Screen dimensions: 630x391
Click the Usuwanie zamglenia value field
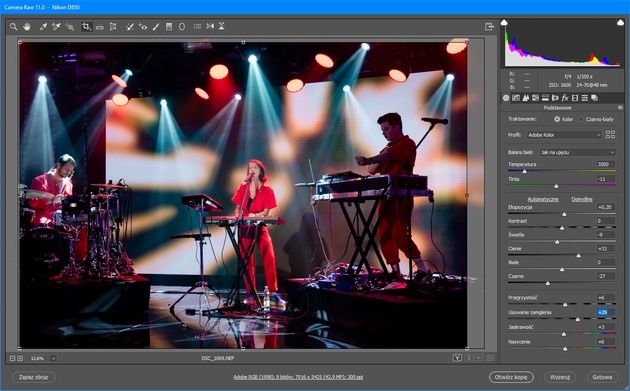point(605,312)
